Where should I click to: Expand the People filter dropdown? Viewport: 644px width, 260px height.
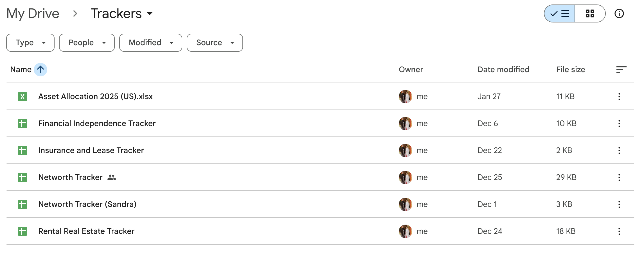point(87,43)
